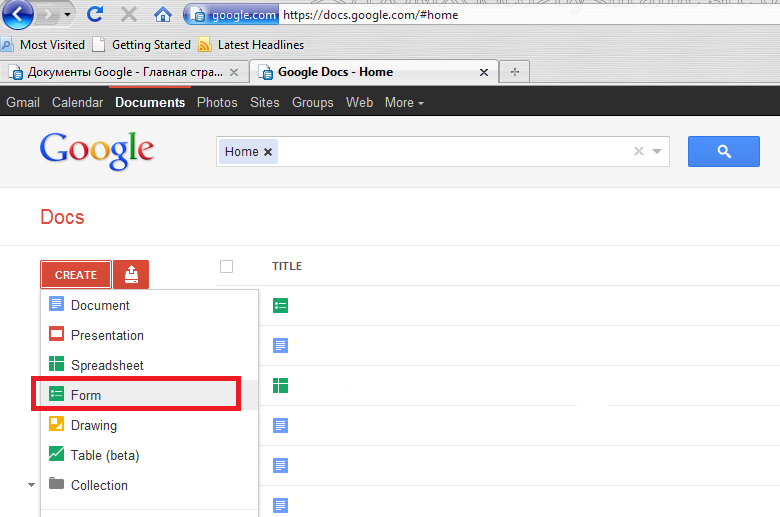780x517 pixels.
Task: Choose Form from the Create menu
Action: (149, 395)
